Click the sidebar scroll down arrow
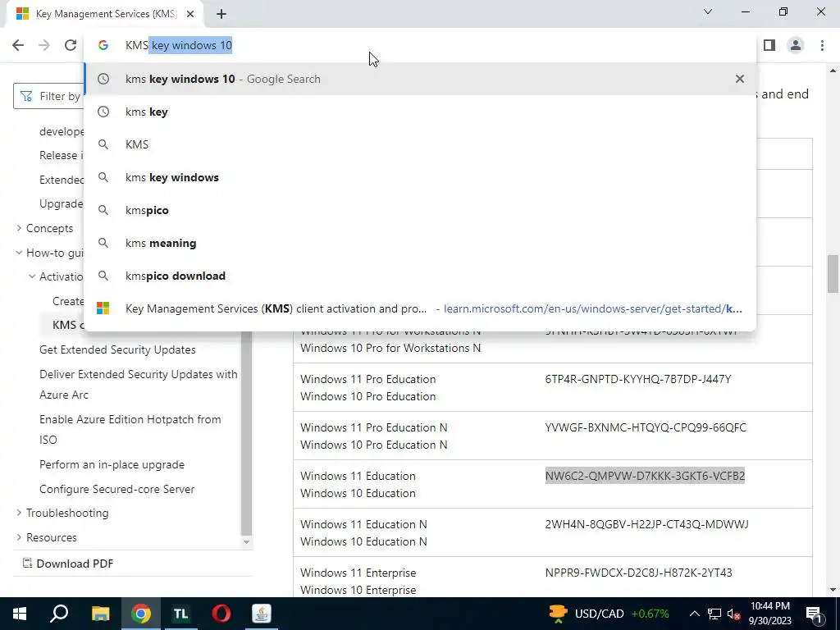Image resolution: width=840 pixels, height=630 pixels. coord(246,542)
